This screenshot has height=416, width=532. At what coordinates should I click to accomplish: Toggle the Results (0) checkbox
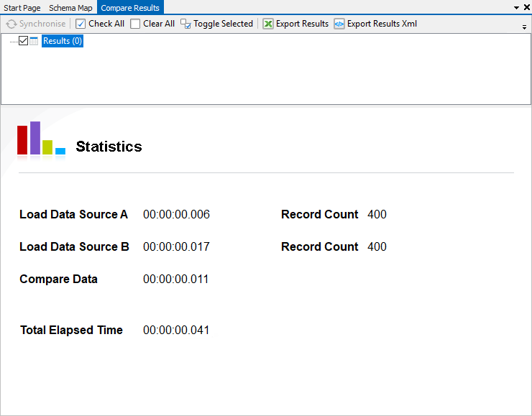coord(24,41)
